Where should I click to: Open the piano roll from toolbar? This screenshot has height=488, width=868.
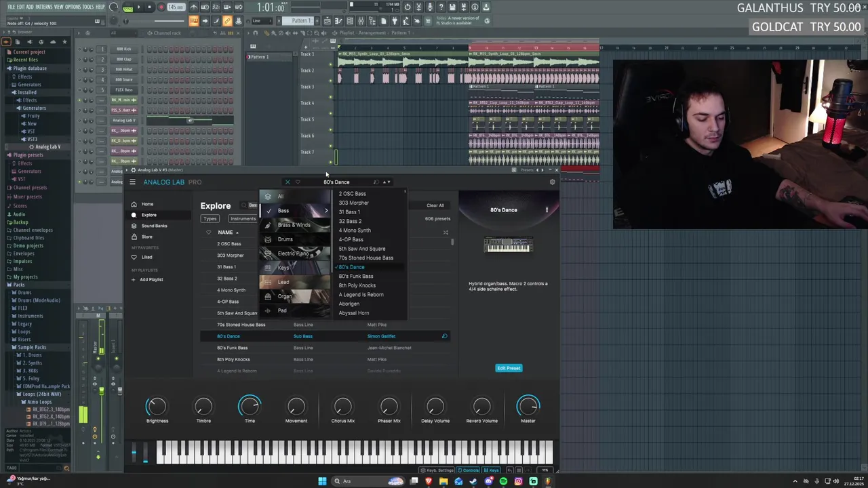(337, 21)
